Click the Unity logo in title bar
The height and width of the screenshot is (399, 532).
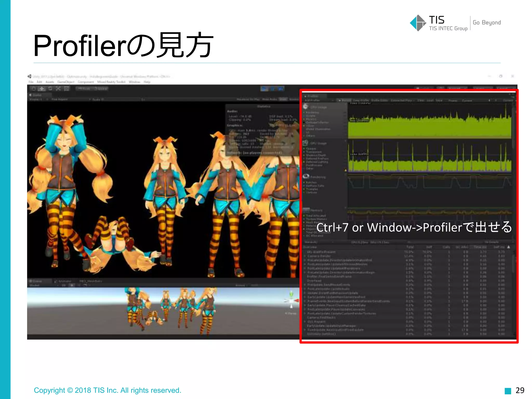tap(30, 76)
